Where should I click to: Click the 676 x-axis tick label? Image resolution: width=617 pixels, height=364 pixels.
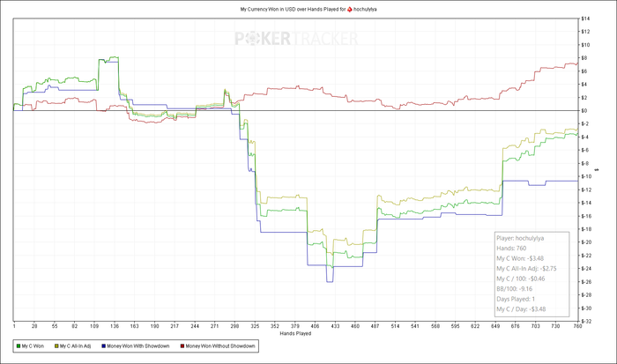(516, 326)
